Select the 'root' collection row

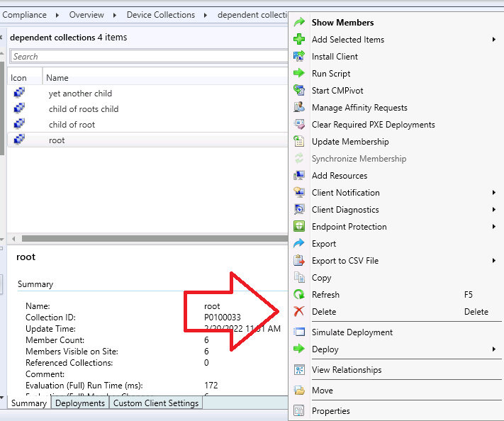[147, 140]
